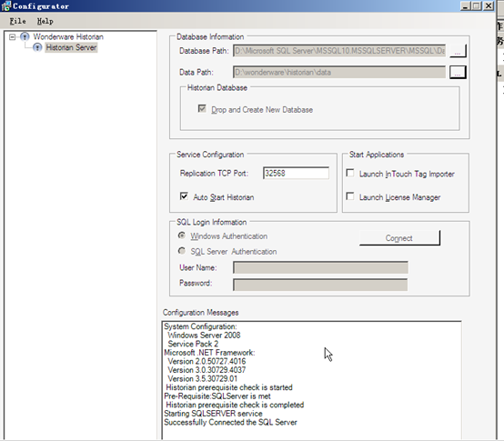Click 'Historian prerequisite check is completed' line

click(x=235, y=405)
